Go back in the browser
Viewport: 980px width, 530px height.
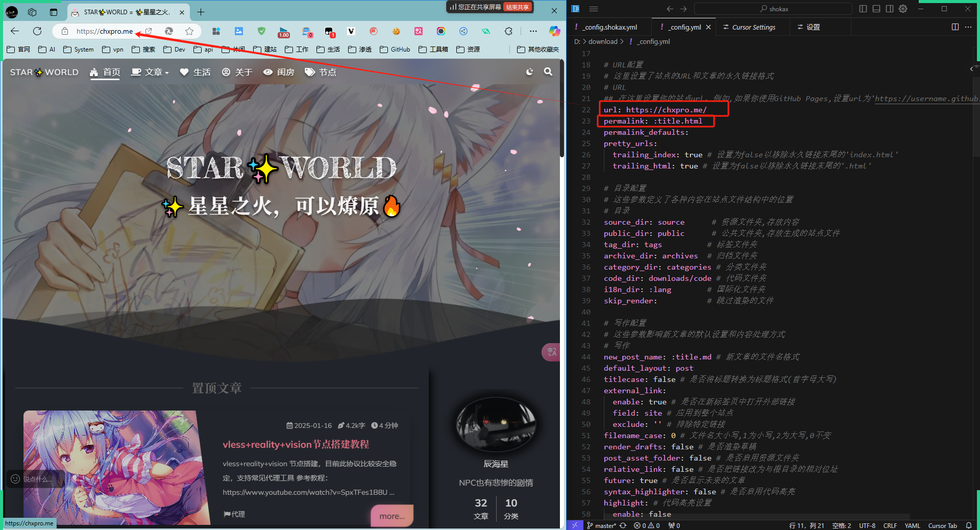(15, 31)
